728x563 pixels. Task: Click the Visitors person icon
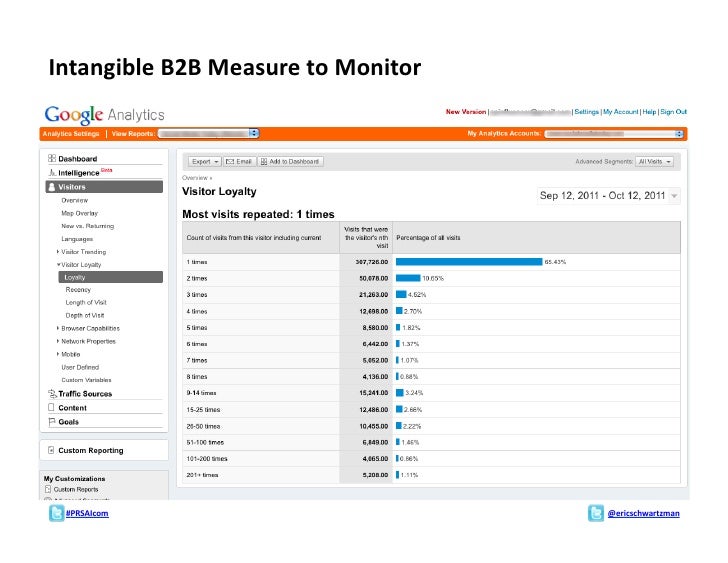tap(52, 187)
